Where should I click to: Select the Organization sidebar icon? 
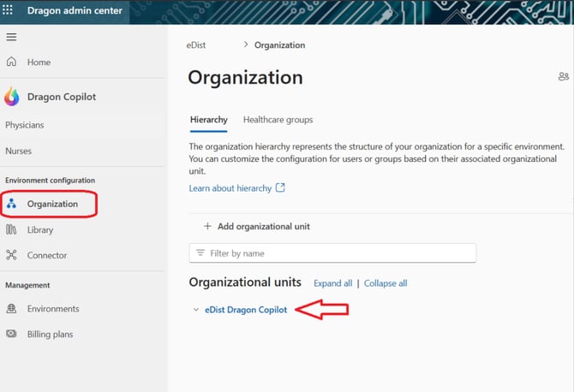click(12, 204)
